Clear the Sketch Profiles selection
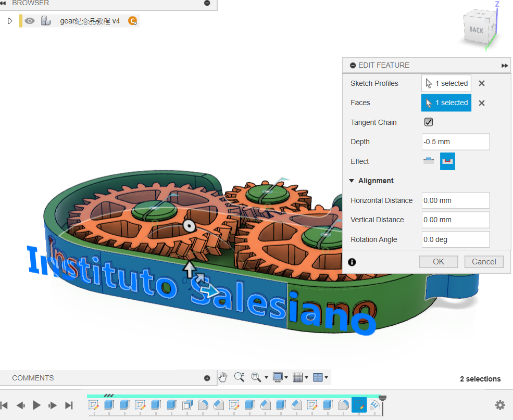 pyautogui.click(x=482, y=83)
